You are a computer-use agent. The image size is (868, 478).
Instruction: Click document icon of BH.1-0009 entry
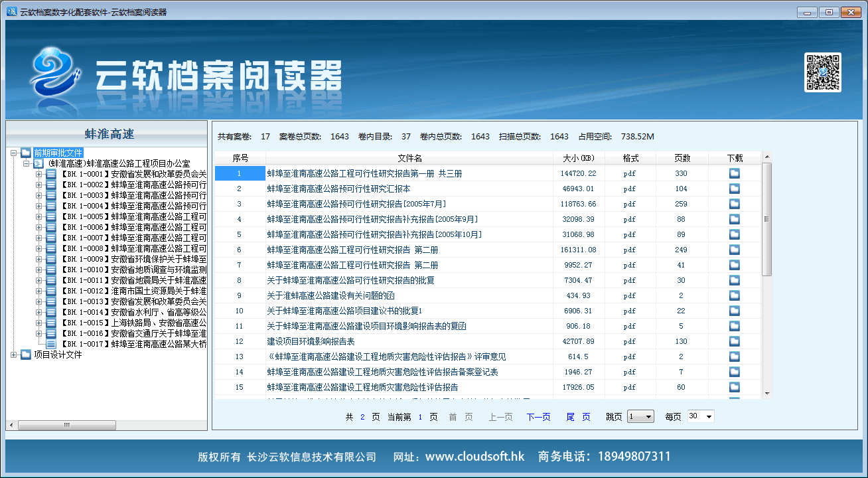pyautogui.click(x=51, y=259)
